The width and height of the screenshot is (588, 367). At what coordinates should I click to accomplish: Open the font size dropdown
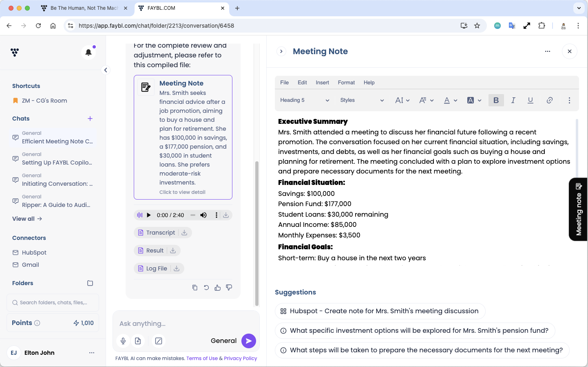[x=402, y=100]
